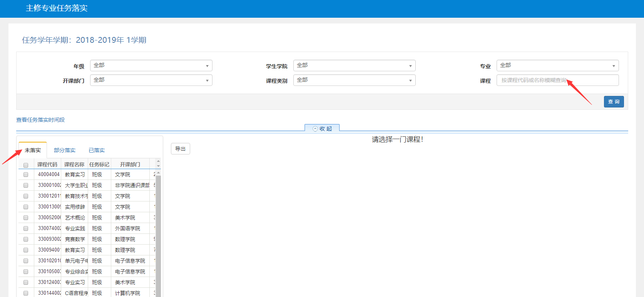The height and width of the screenshot is (297, 644).
Task: Select the checkbox for 艺术概论 course
Action: (26, 218)
